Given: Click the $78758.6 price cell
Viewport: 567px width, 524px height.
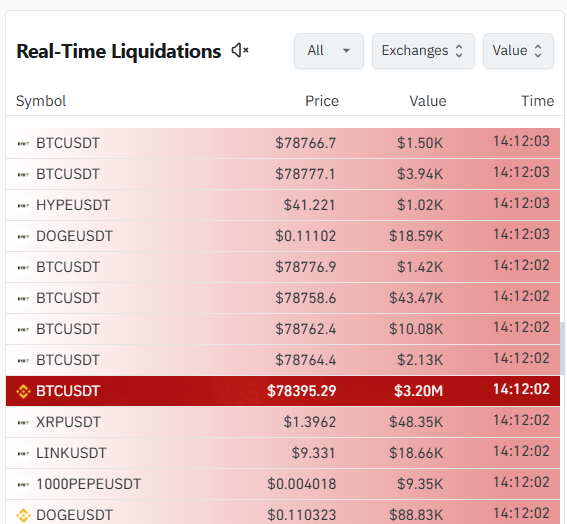Looking at the screenshot, I should 306,298.
